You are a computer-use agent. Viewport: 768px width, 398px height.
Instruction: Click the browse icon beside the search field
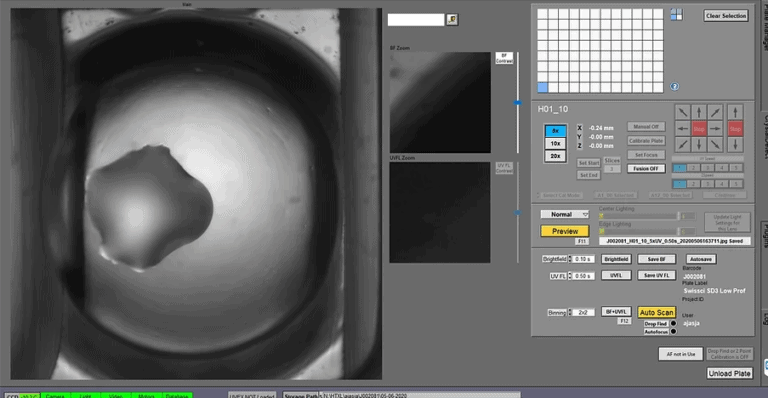[452, 20]
